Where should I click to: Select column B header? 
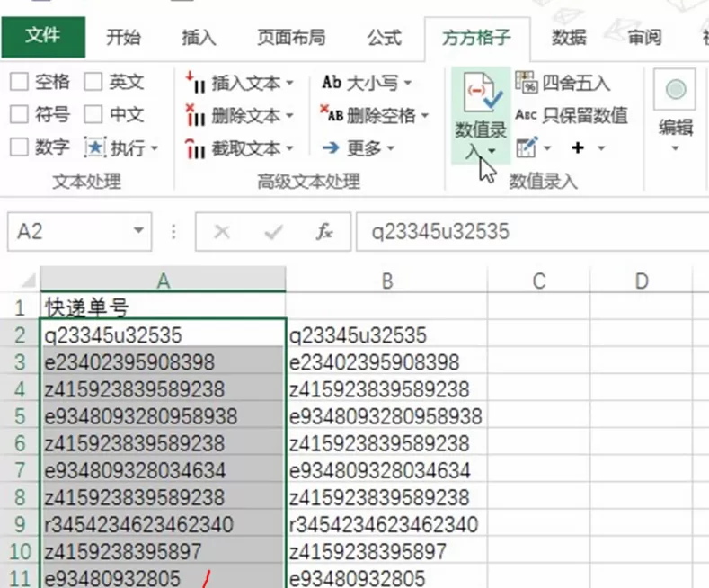click(387, 280)
